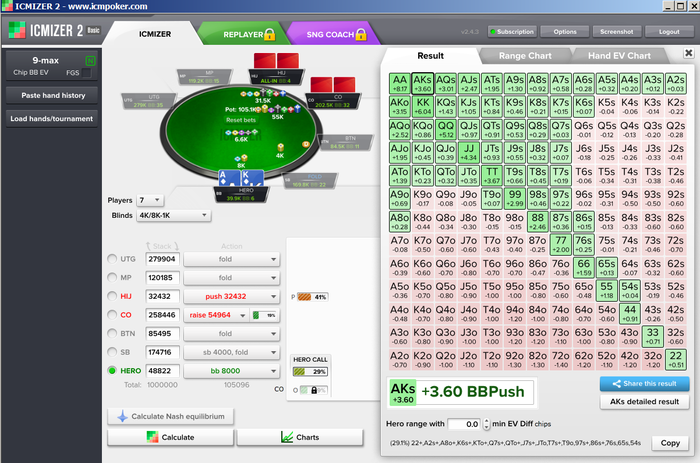Click the Load hands/tournament button
This screenshot has width=700, height=463.
tap(52, 119)
